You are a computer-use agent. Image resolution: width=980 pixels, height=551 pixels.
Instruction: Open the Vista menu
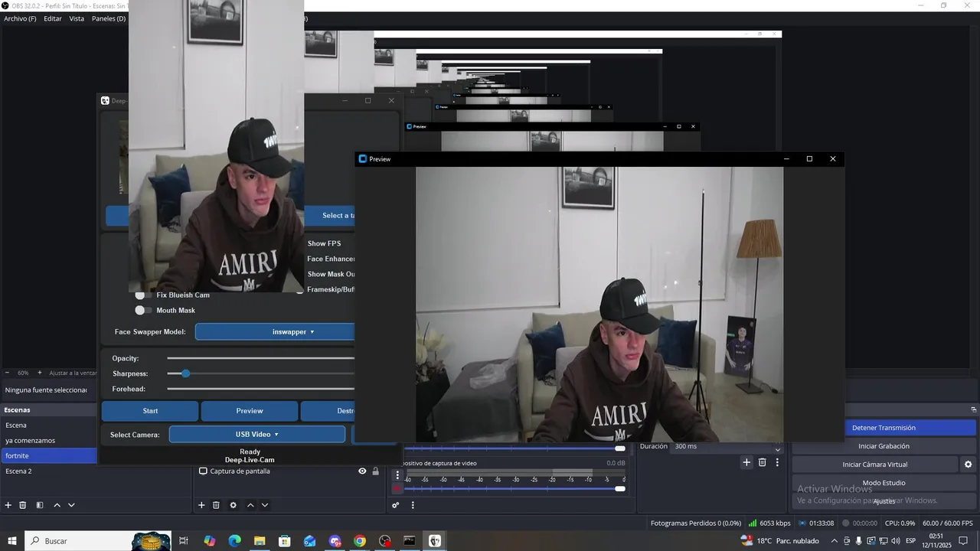click(x=77, y=18)
